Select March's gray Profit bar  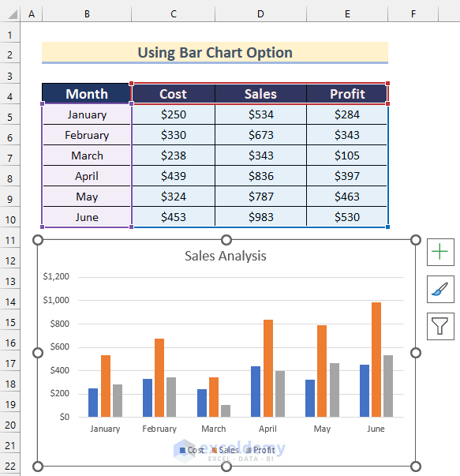point(226,410)
